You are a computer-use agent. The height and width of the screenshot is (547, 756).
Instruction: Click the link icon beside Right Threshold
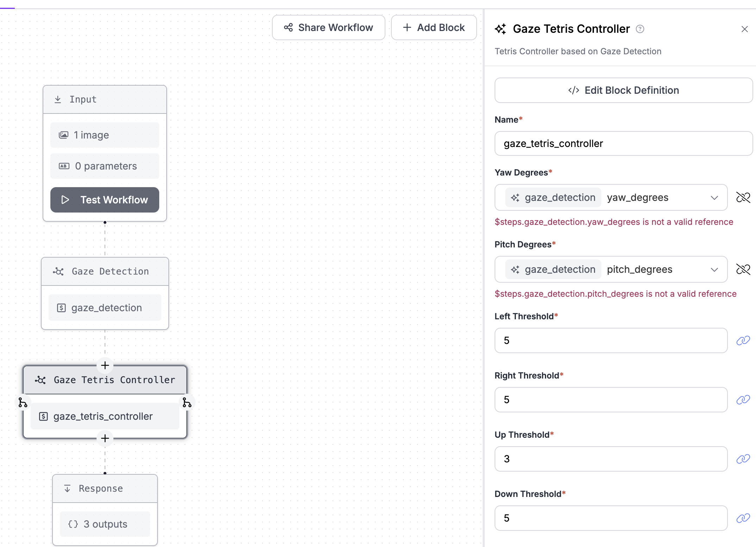pyautogui.click(x=743, y=400)
